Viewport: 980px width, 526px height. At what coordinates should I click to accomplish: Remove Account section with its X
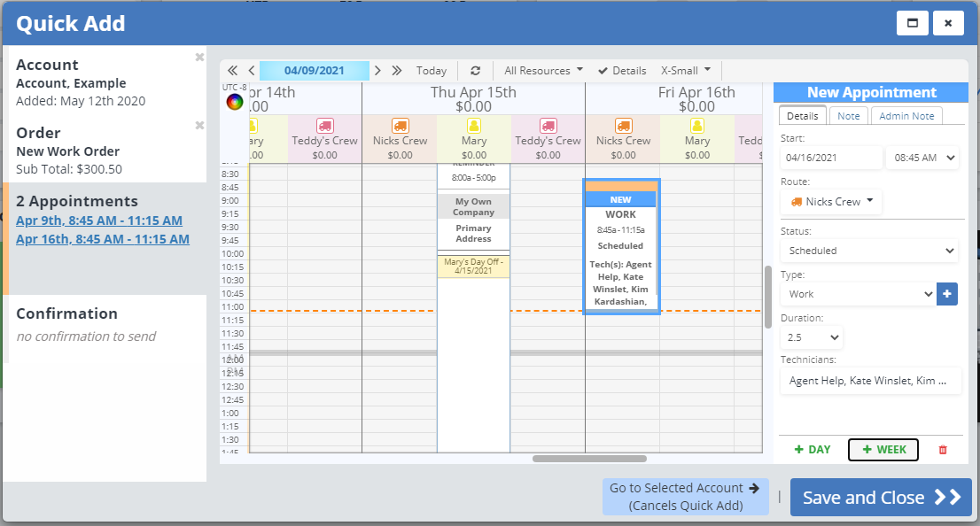[199, 58]
